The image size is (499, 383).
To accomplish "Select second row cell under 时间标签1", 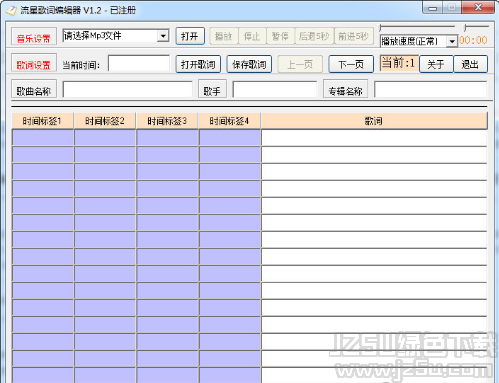I will click(x=43, y=155).
